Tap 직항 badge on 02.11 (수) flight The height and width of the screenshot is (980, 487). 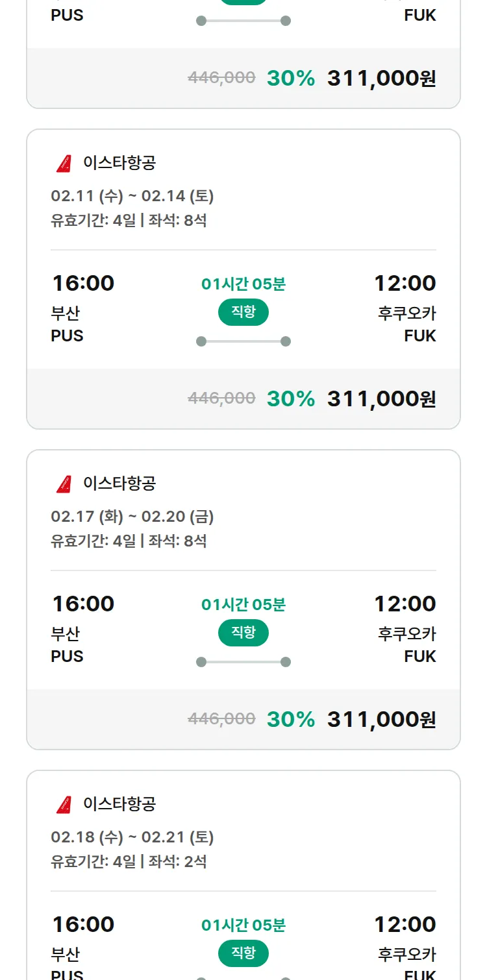click(x=243, y=312)
